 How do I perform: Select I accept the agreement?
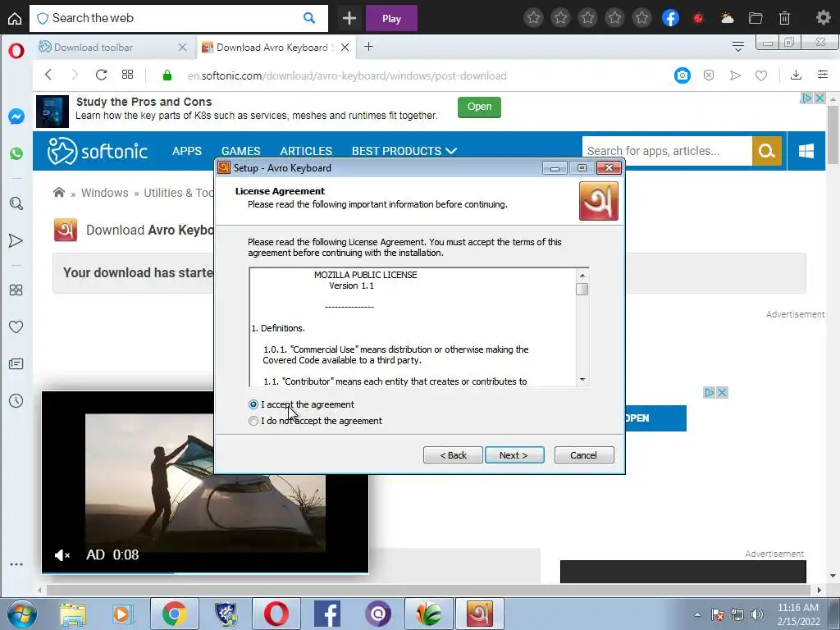(253, 404)
